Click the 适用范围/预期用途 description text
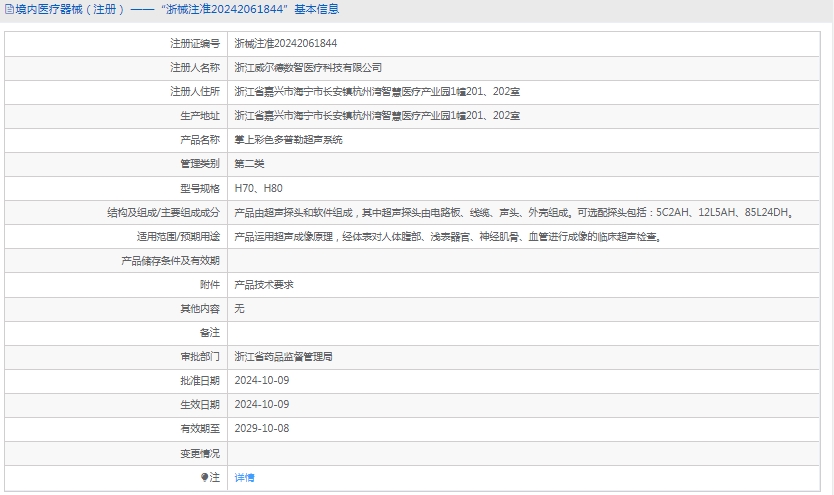 click(x=447, y=237)
